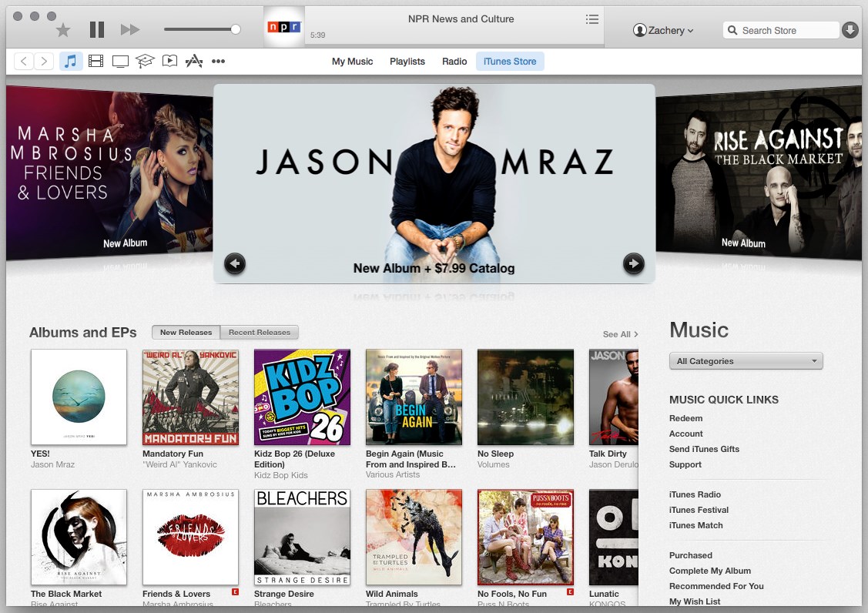Open the Wild Animals album cover

pyautogui.click(x=414, y=537)
